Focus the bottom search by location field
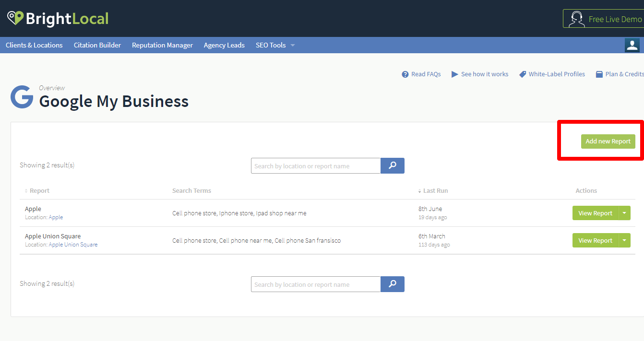 316,284
